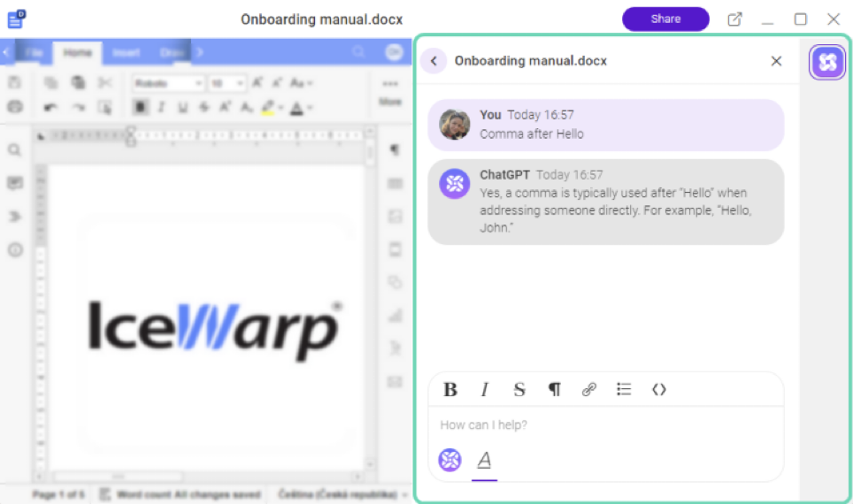Toggle Bold in the document ribbon
This screenshot has width=853, height=504.
coord(141,107)
